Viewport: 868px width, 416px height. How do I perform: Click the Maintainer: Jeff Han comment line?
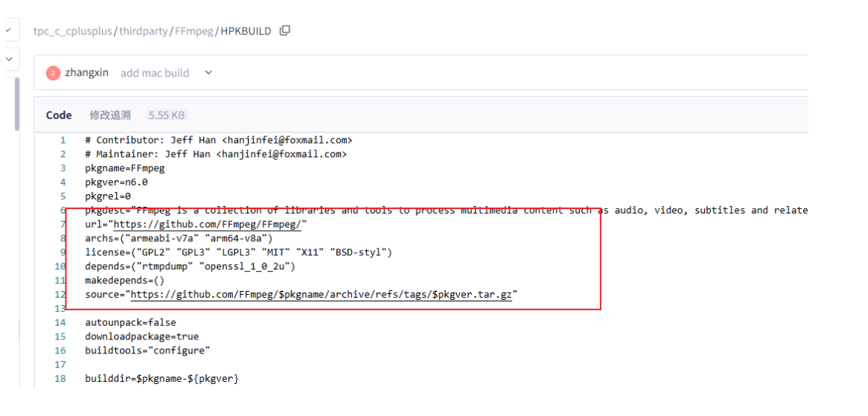coord(216,154)
